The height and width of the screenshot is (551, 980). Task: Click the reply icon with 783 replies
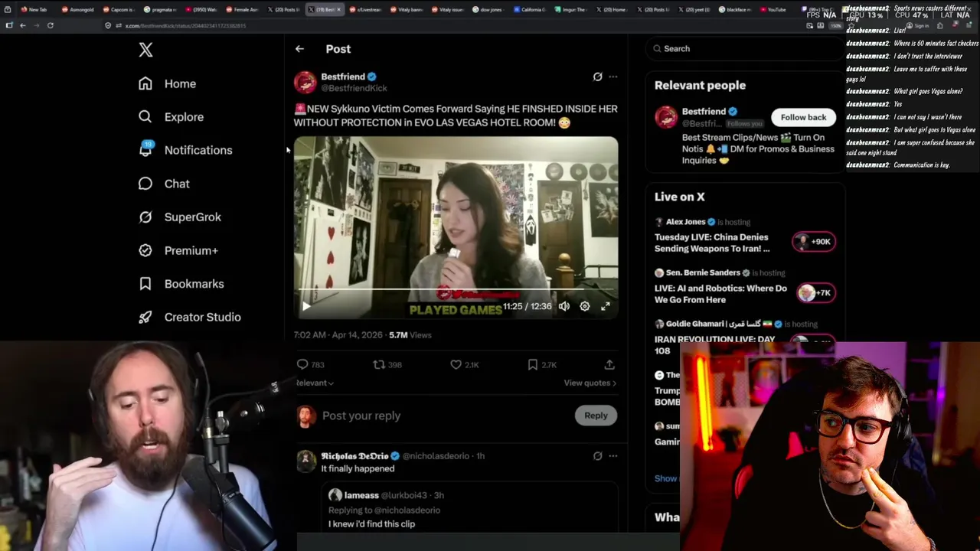pos(310,365)
